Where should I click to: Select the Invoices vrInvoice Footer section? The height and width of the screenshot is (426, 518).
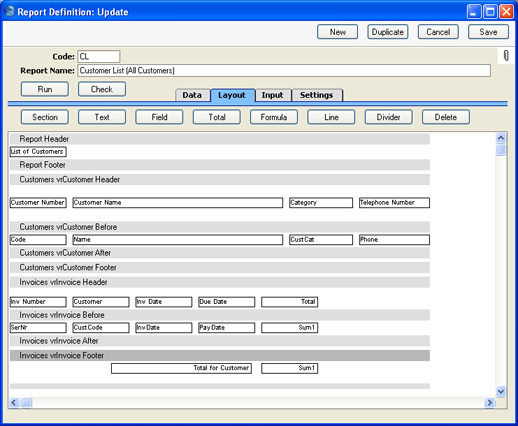coord(220,356)
